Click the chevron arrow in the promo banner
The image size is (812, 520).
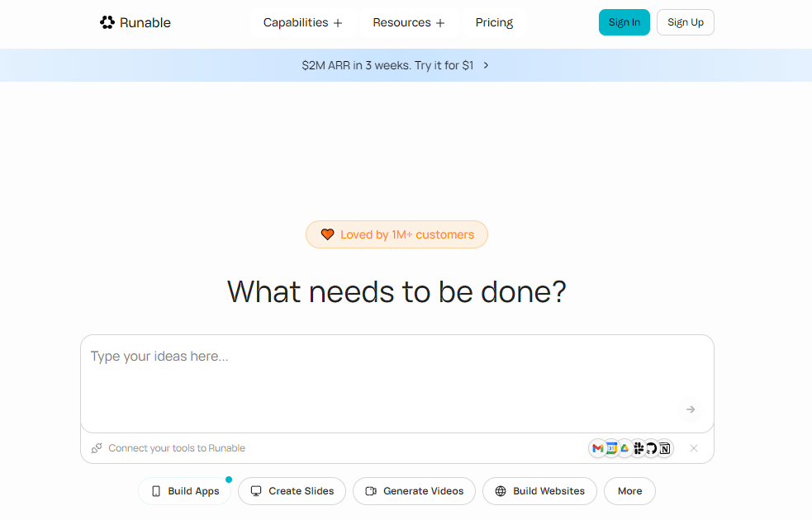coord(486,65)
